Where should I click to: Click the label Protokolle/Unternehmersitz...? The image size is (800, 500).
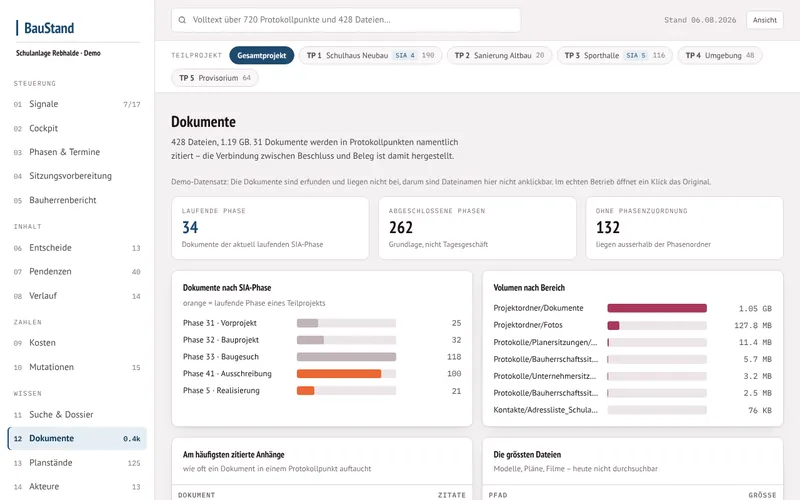(x=544, y=376)
